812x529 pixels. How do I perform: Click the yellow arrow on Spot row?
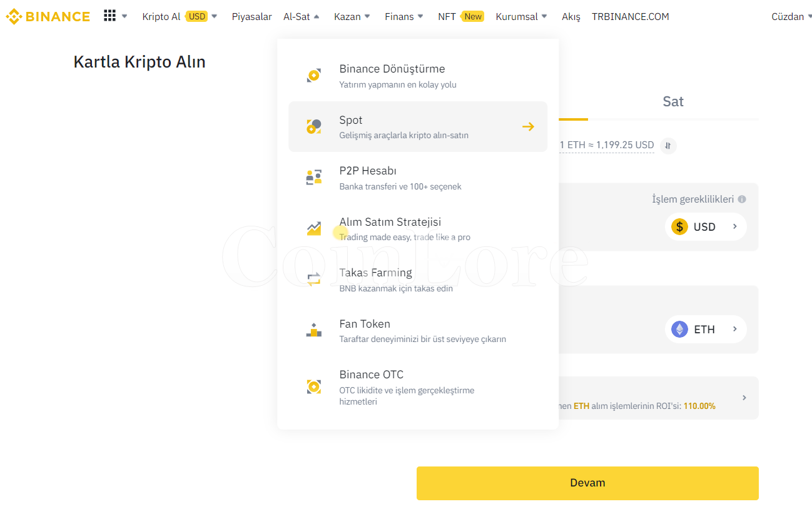tap(528, 127)
